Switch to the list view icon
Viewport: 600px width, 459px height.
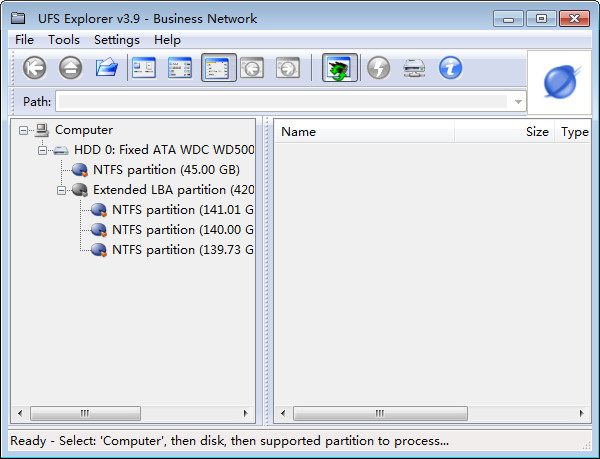click(x=180, y=68)
